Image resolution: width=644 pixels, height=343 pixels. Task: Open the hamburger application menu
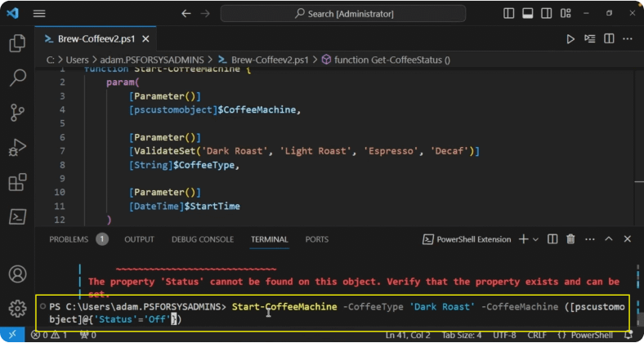(39, 14)
